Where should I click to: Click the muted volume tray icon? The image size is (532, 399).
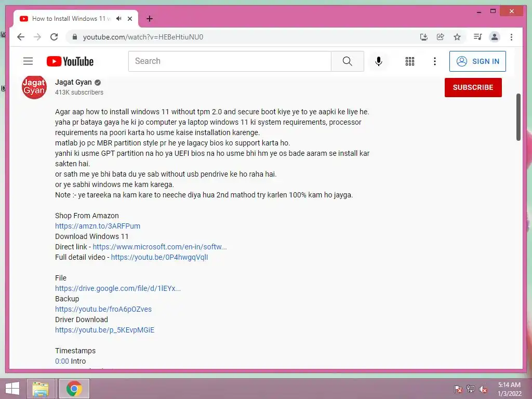coord(483,389)
